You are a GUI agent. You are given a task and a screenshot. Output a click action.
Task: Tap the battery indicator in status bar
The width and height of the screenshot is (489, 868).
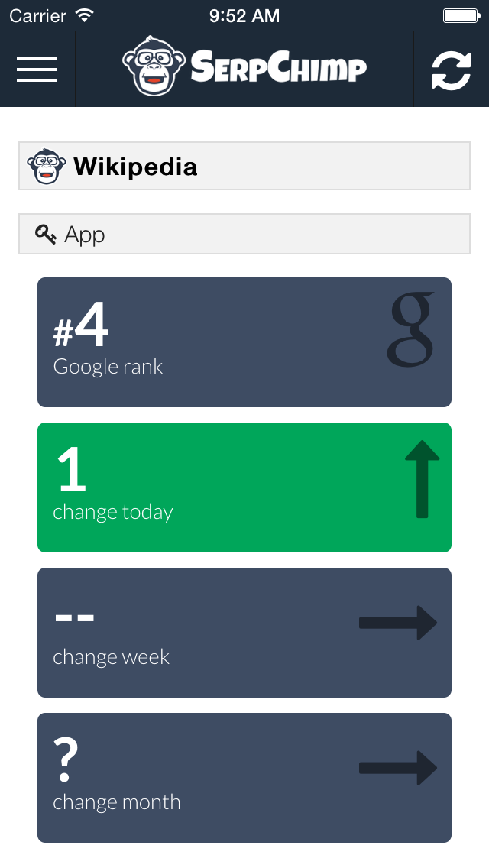pos(460,15)
